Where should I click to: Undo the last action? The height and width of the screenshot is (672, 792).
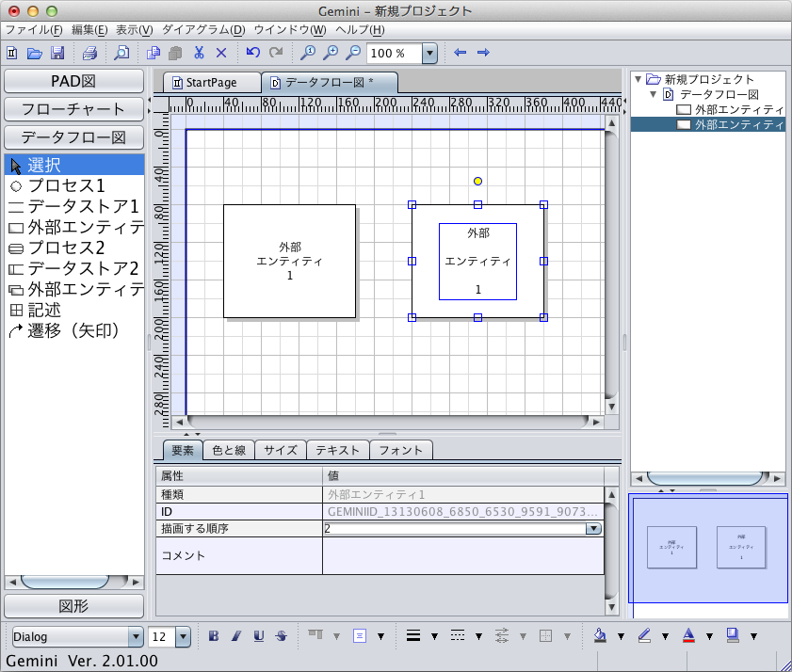pyautogui.click(x=252, y=52)
